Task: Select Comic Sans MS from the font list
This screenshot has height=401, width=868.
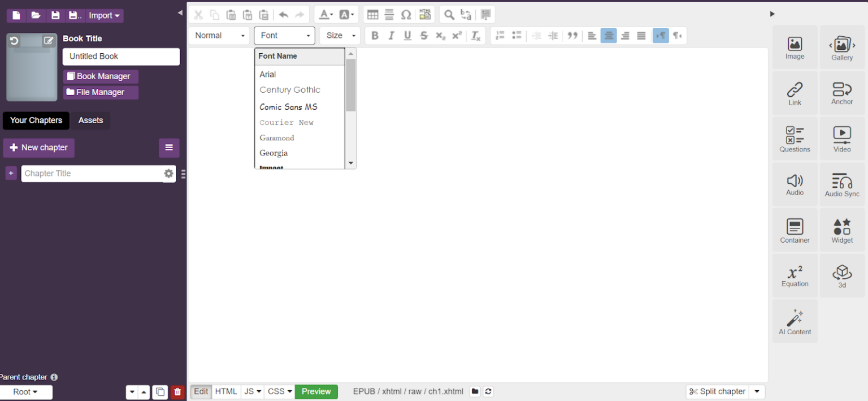Action: 288,107
